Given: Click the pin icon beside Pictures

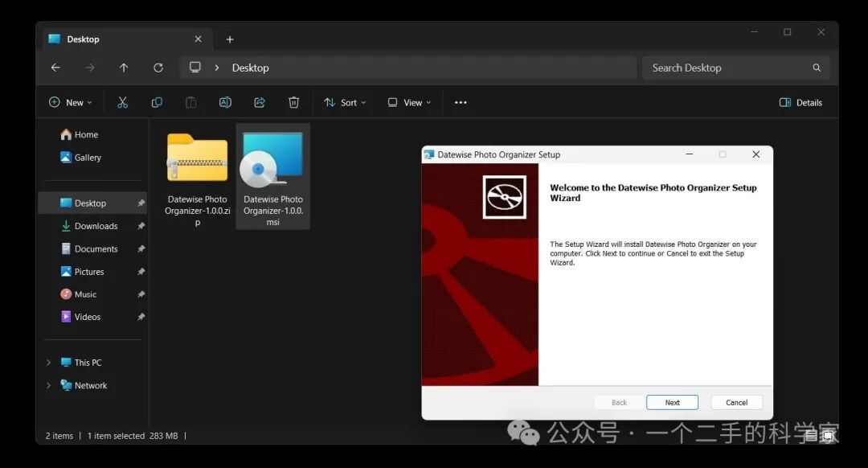Looking at the screenshot, I should pos(141,271).
